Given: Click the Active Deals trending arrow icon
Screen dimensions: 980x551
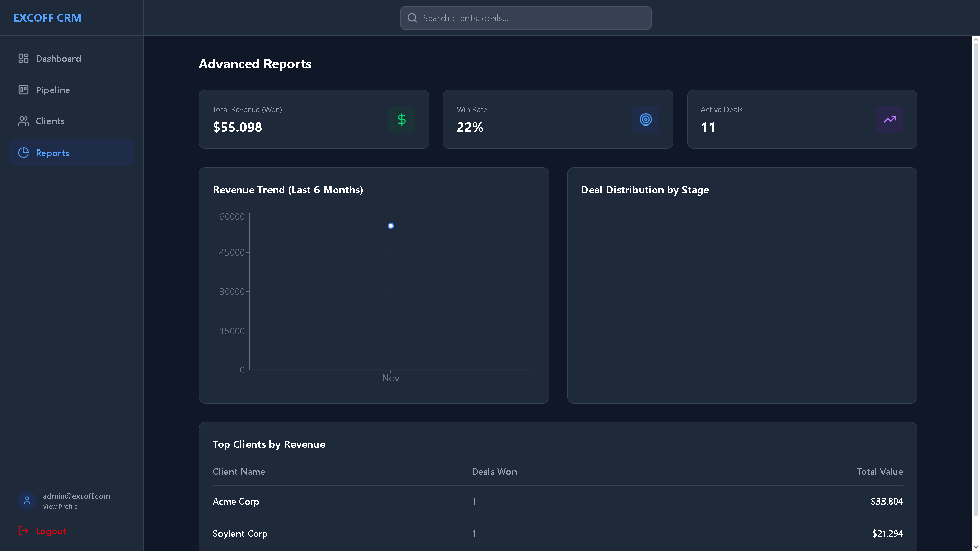Looking at the screenshot, I should pos(890,120).
